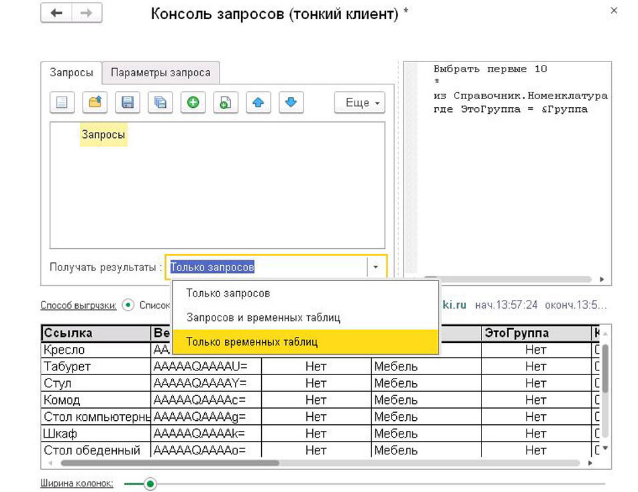Click the Способ выгрузки link

coord(78,305)
